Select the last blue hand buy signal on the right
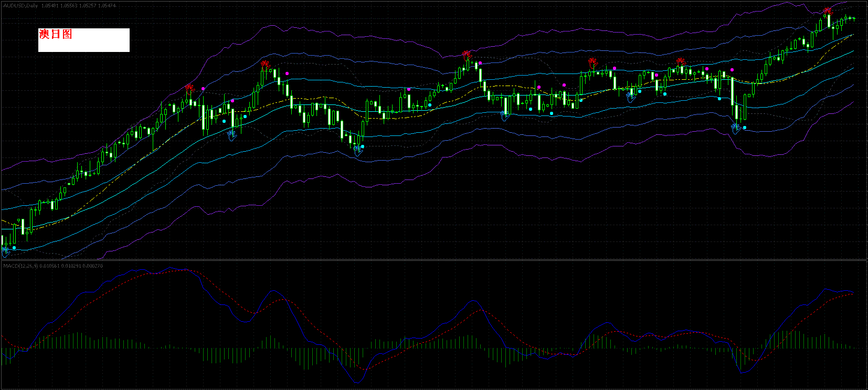The image size is (868, 390). (737, 128)
